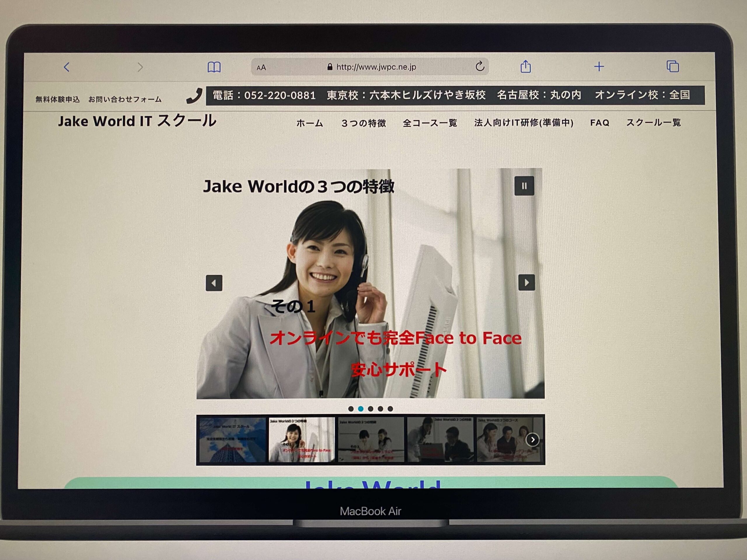Screen dimensions: 747x560
Task: Click the Safari forward arrow
Action: click(x=140, y=67)
